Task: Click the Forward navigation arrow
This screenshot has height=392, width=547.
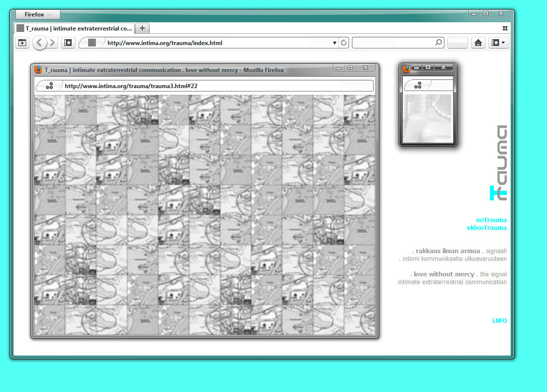Action: pos(53,43)
